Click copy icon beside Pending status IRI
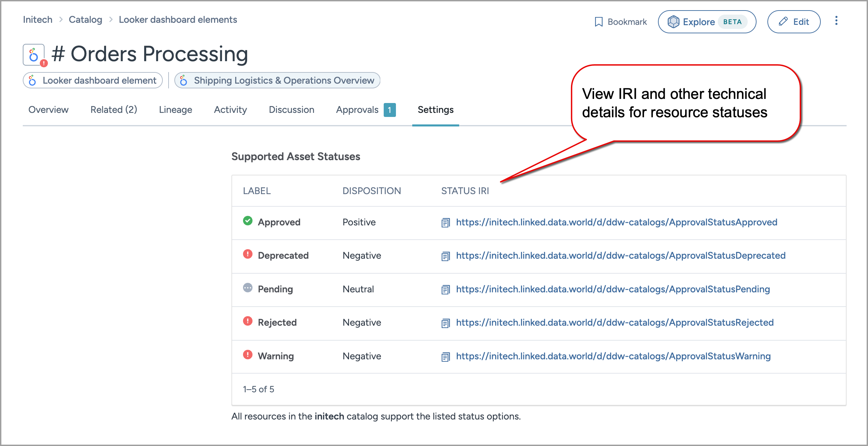The width and height of the screenshot is (868, 446). click(x=445, y=290)
